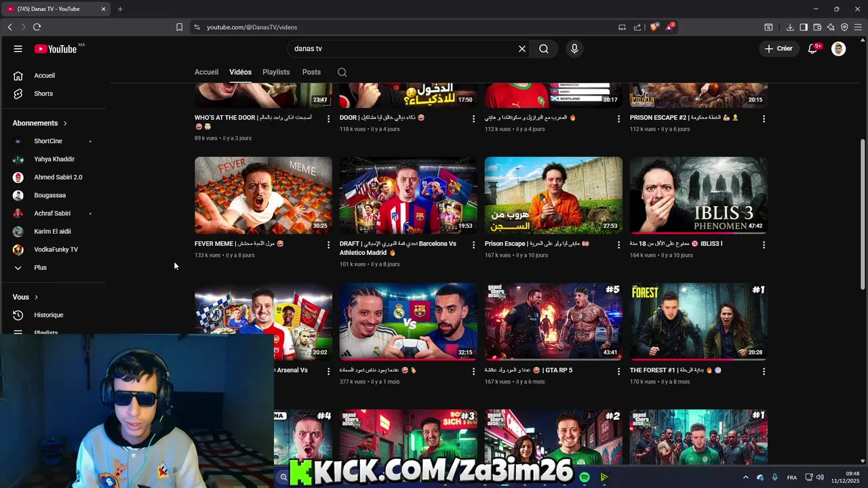The height and width of the screenshot is (488, 868).
Task: Bookmark this page
Action: click(x=179, y=27)
